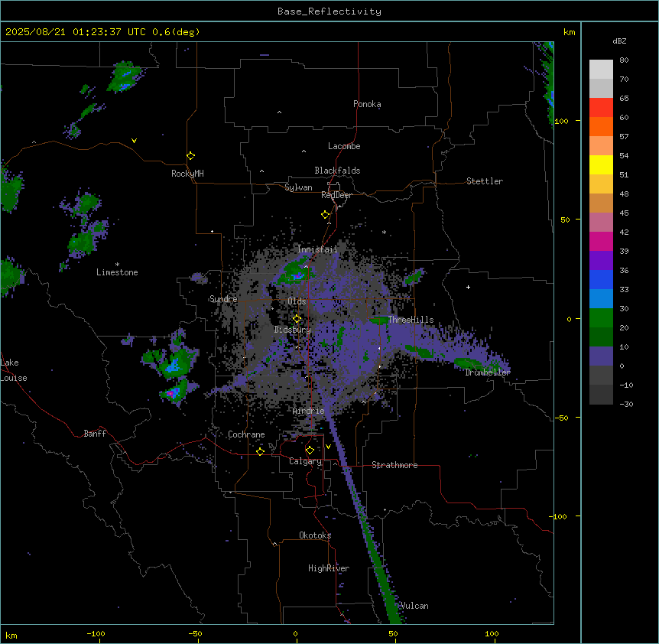
Task: Click the Sundre town label
Action: pyautogui.click(x=223, y=299)
